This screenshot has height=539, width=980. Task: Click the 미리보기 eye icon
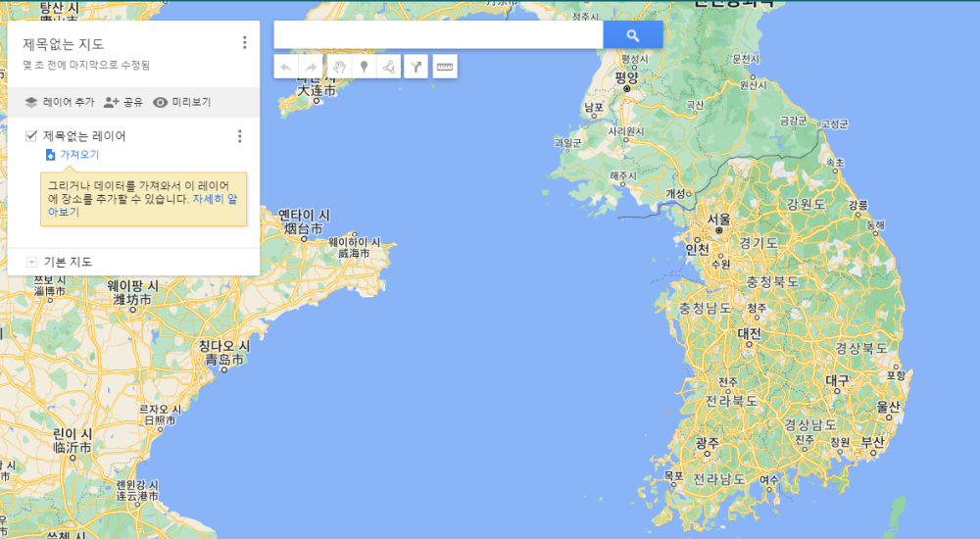click(161, 102)
